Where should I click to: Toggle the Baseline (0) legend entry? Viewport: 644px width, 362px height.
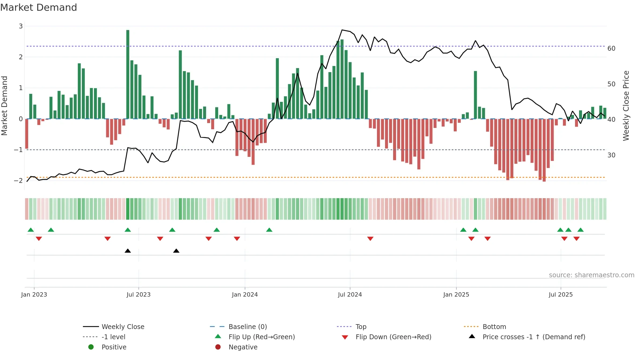tap(238, 327)
